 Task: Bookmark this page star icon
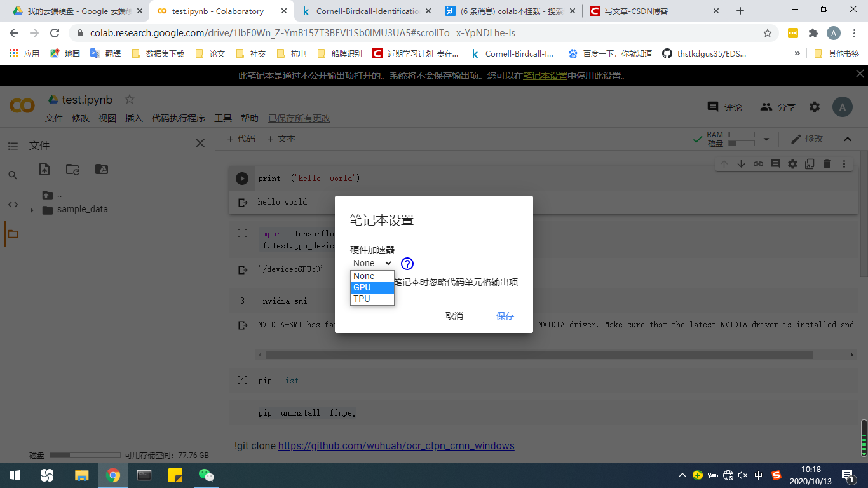[x=768, y=33]
